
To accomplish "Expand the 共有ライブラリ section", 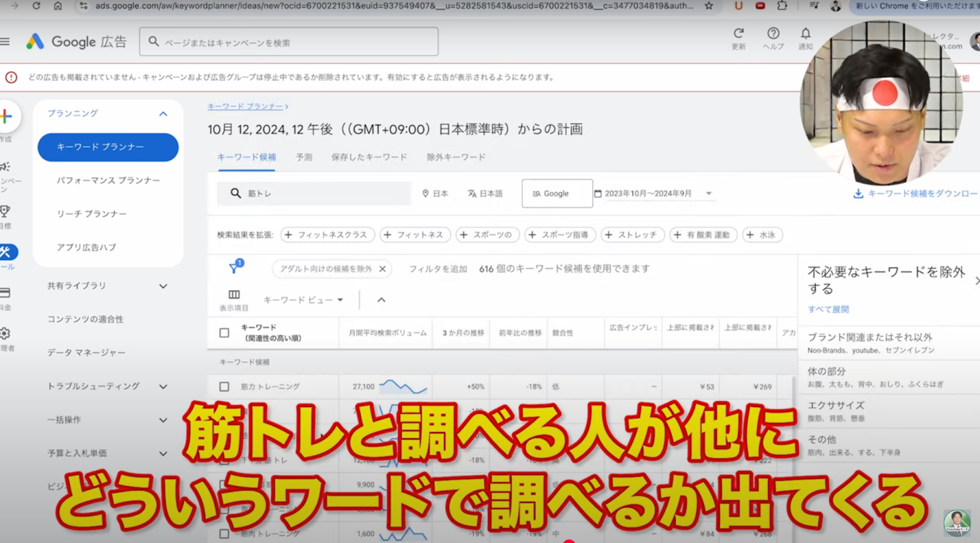I will 163,286.
